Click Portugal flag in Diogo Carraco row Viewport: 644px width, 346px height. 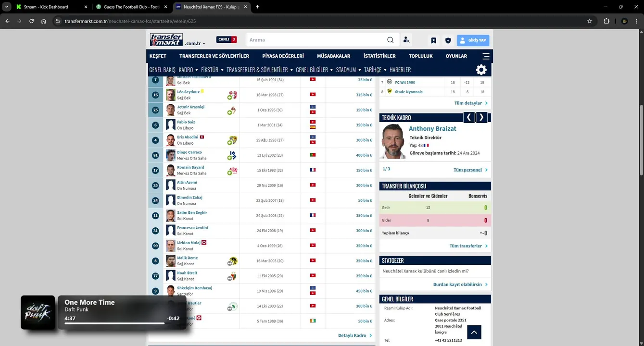pos(313,155)
